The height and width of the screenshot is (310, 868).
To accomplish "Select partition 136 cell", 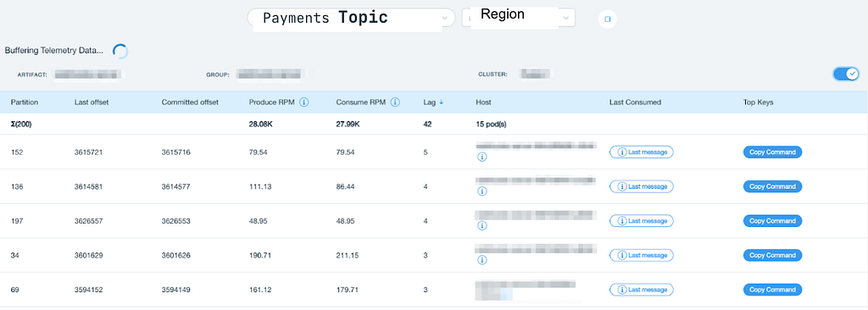I will pyautogui.click(x=17, y=186).
